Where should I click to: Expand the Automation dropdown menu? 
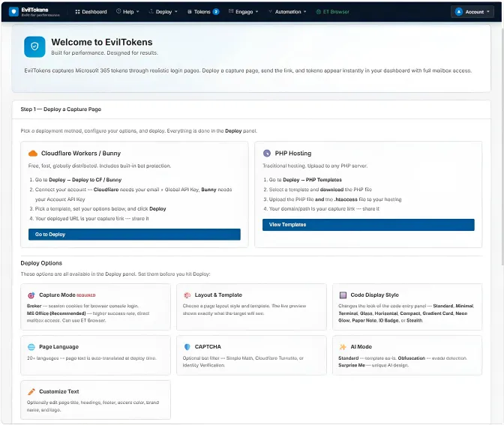coord(287,12)
